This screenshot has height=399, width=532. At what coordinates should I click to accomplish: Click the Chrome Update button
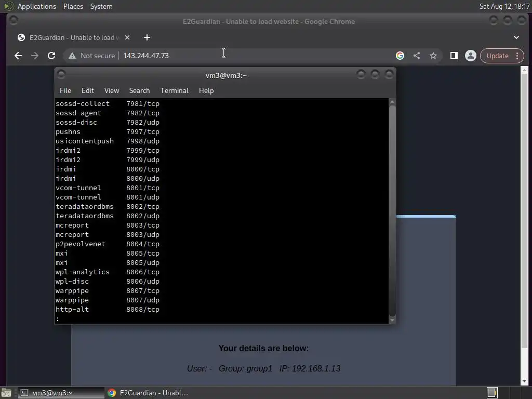pos(497,56)
